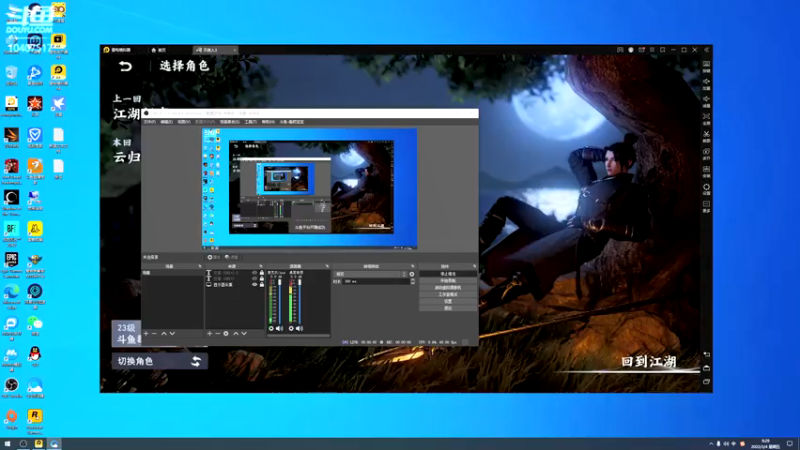
Task: Move the scene up with the Scenes up chevron
Action: click(x=164, y=334)
